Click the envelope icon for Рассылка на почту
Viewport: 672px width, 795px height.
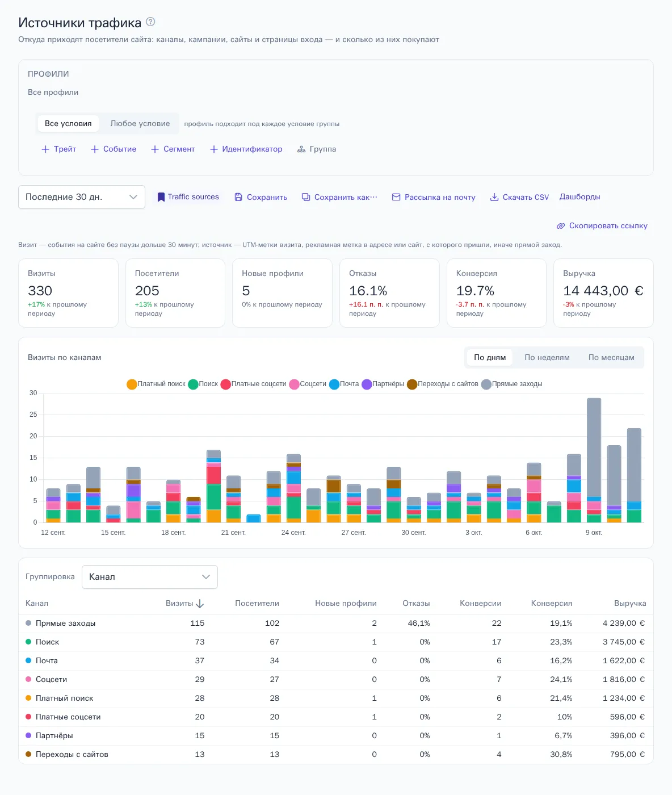[x=396, y=197]
